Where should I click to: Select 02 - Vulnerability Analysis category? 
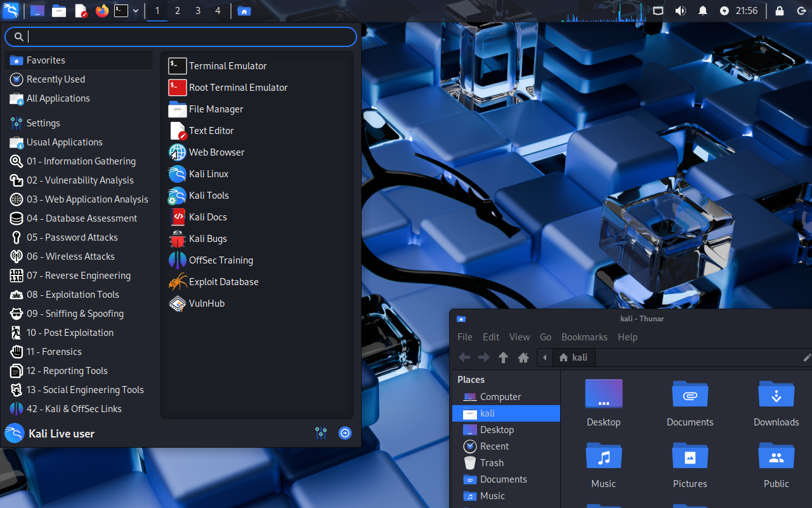79,180
